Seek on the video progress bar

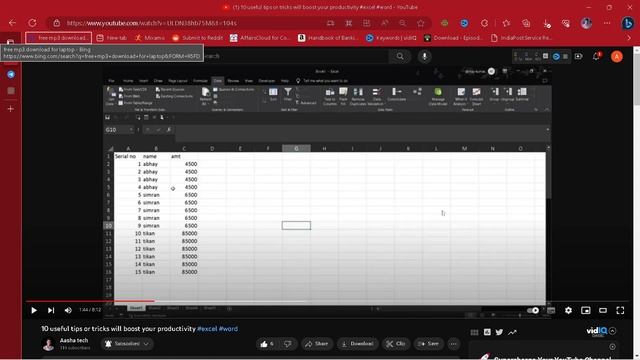[327, 301]
